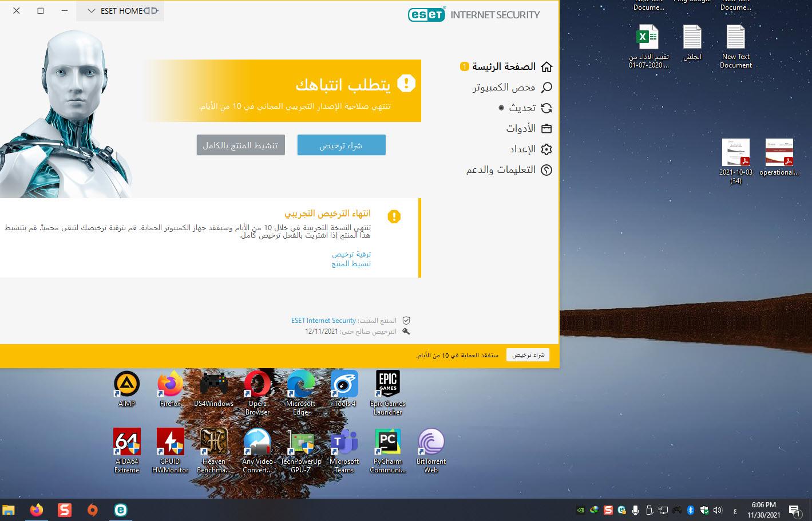
Task: Click the blue Buy license (شراء ترخيص) button
Action: click(341, 145)
